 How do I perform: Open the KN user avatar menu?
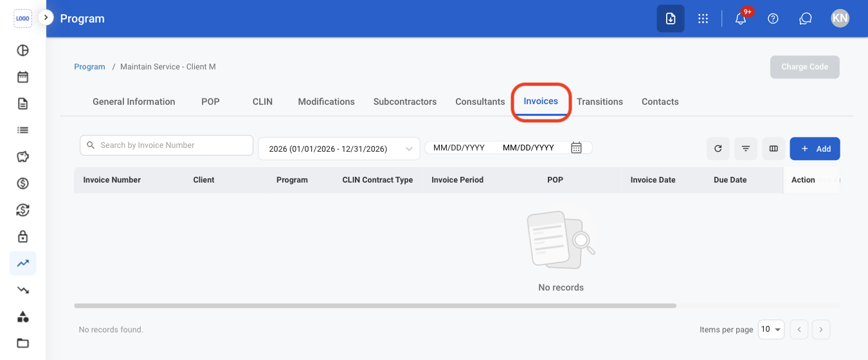(x=840, y=19)
